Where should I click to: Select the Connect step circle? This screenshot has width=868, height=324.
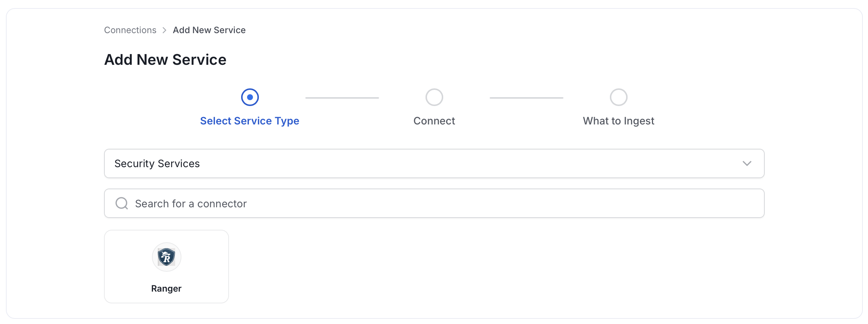click(x=434, y=97)
